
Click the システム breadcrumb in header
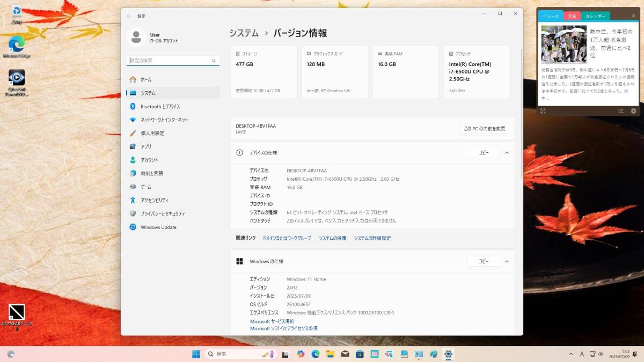pyautogui.click(x=244, y=33)
